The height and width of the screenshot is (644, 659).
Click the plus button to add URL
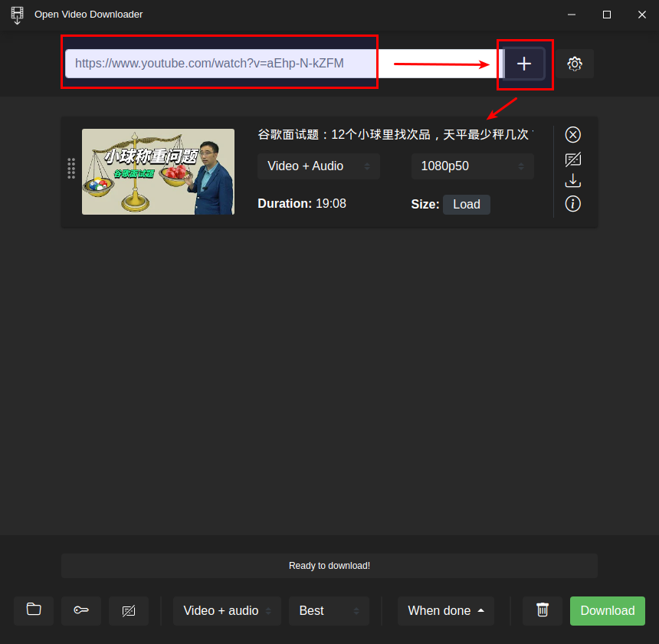click(x=524, y=64)
